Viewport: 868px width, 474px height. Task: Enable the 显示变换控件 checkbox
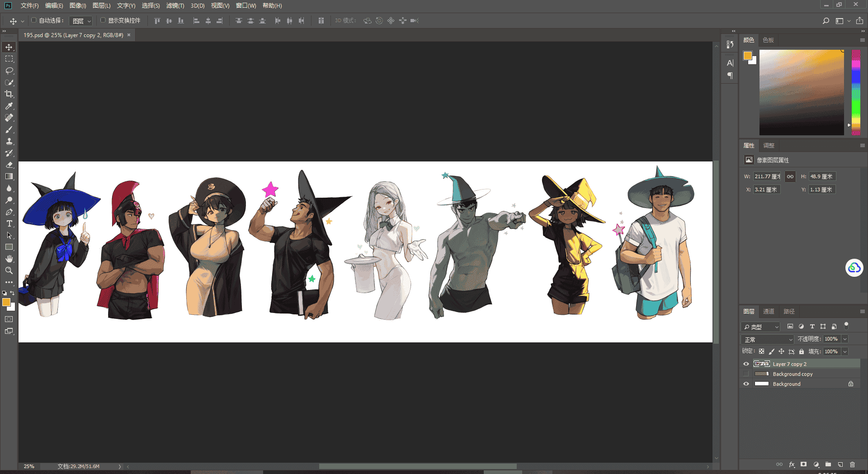(103, 20)
